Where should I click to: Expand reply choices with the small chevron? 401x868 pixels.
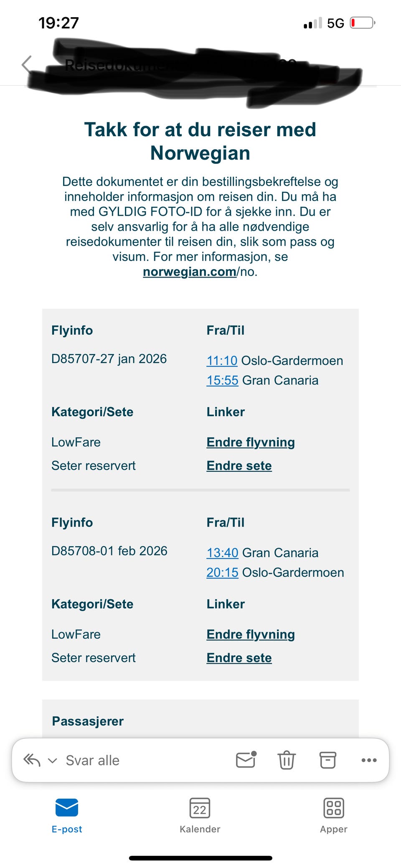click(52, 760)
